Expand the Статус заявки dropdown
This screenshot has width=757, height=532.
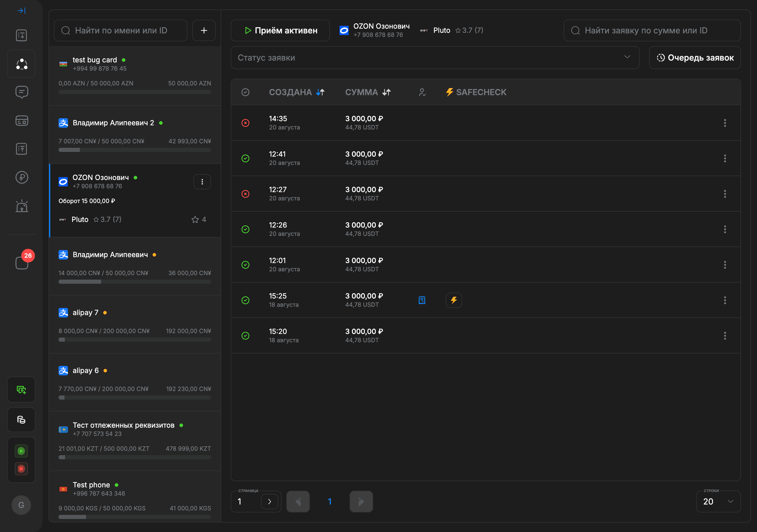pos(435,58)
